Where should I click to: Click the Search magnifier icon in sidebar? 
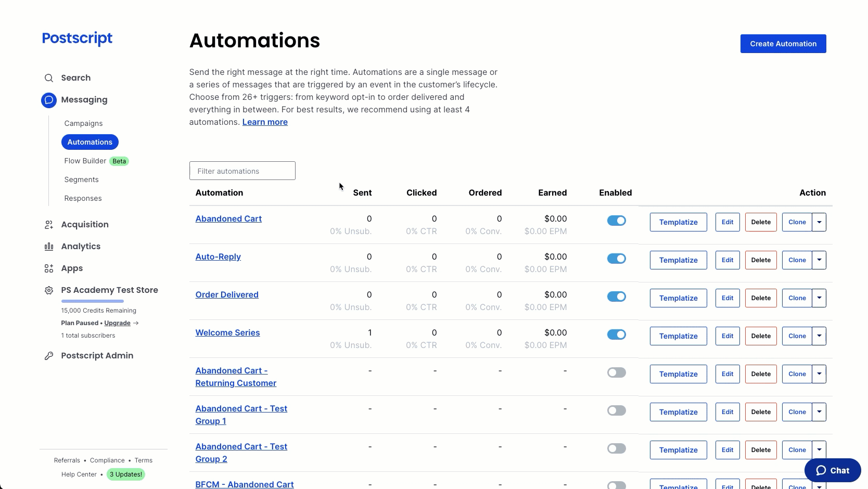(x=49, y=78)
